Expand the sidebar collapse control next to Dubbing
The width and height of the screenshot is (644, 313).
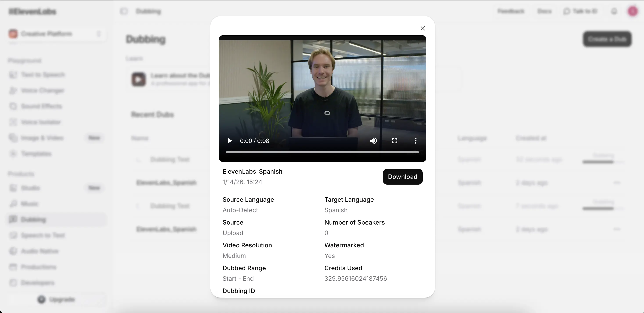(124, 11)
